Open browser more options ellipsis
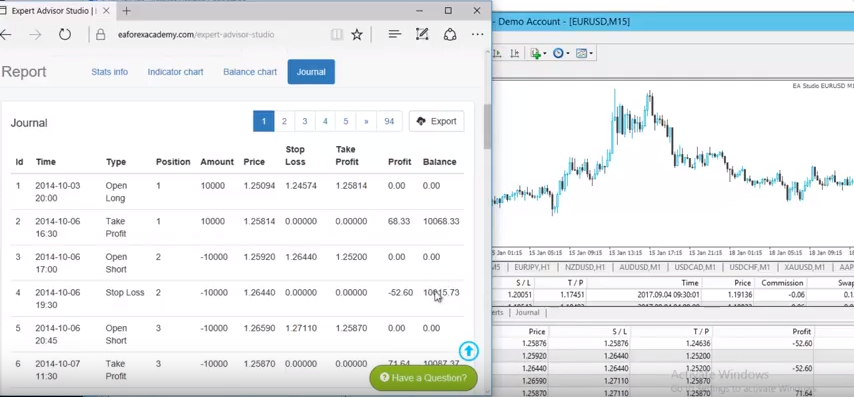The width and height of the screenshot is (854, 397). pyautogui.click(x=478, y=34)
